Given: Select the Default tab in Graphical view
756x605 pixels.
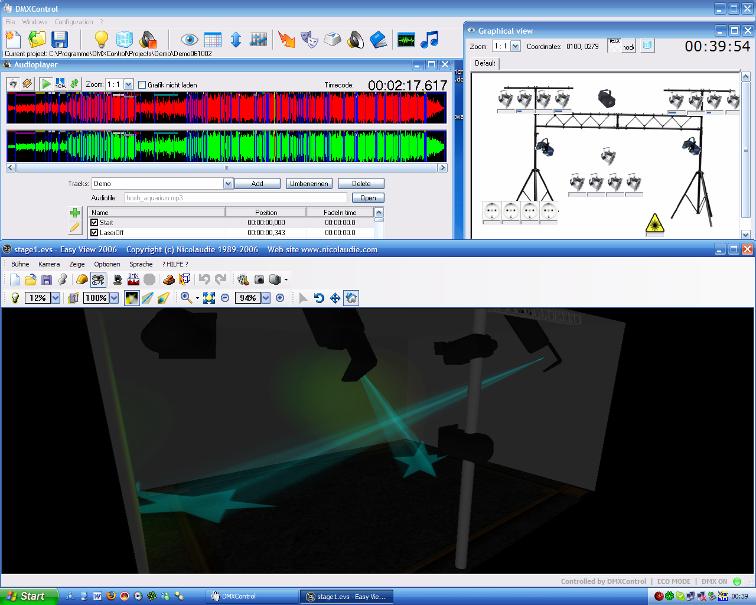Looking at the screenshot, I should point(485,63).
